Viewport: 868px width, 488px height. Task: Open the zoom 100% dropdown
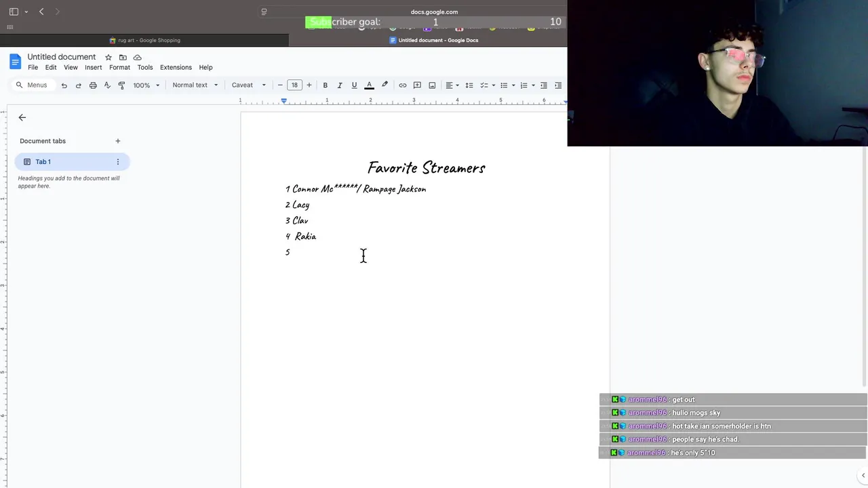pyautogui.click(x=146, y=85)
